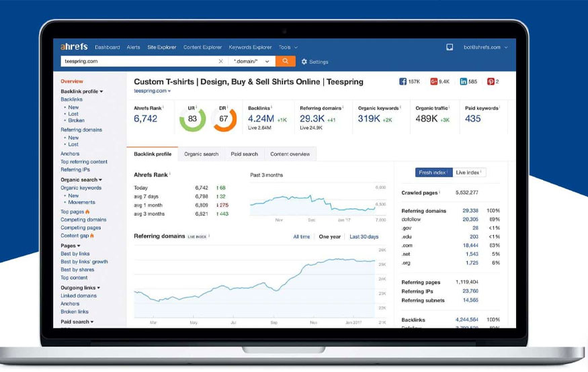Screen dimensions: 588x372
Task: Click the Facebook shares icon
Action: coord(403,81)
